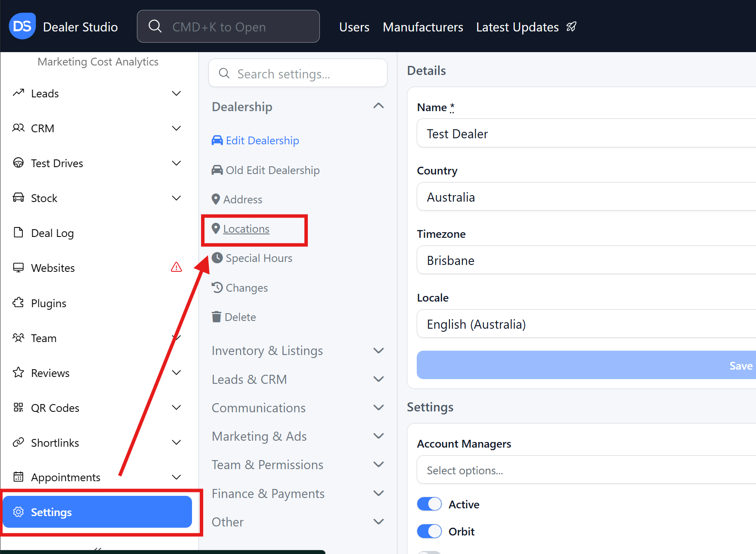Open Marketing Cost Analytics in the sidebar
Viewport: 756px width, 554px height.
(x=98, y=62)
